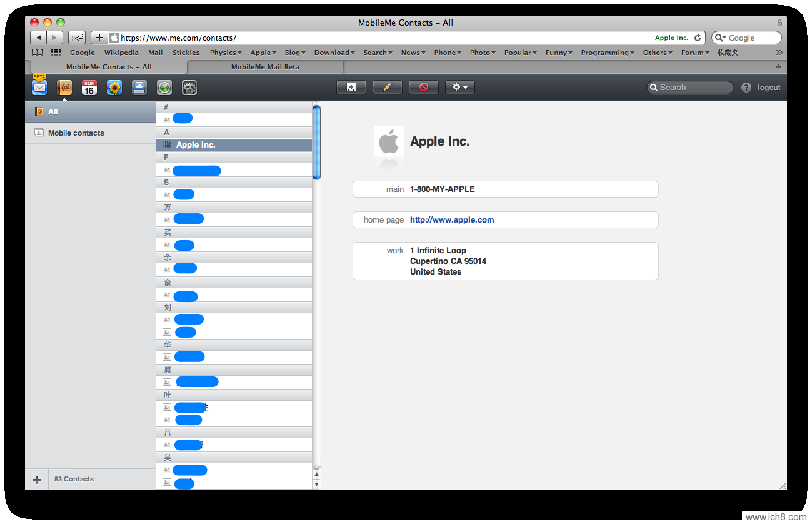This screenshot has width=812, height=524.
Task: Expand the Physics bookmarks folder
Action: (226, 53)
